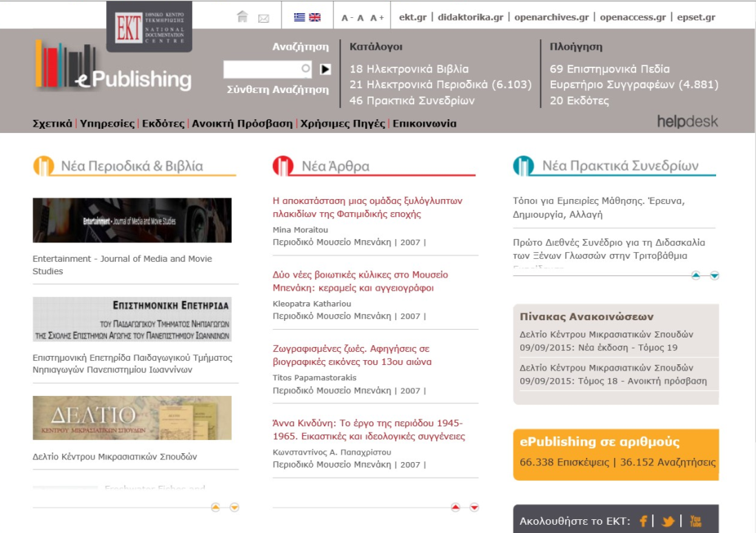Click the search input field
The image size is (756, 533).
coord(263,69)
